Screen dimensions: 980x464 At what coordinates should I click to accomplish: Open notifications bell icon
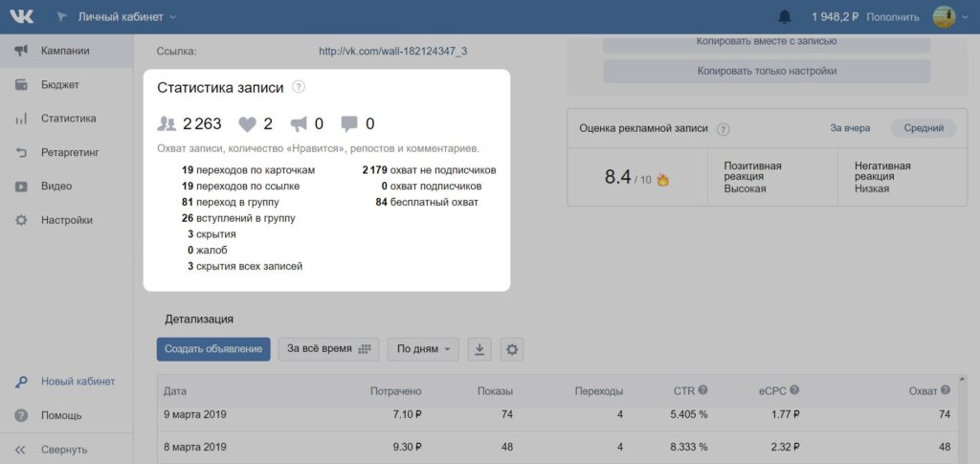click(785, 17)
